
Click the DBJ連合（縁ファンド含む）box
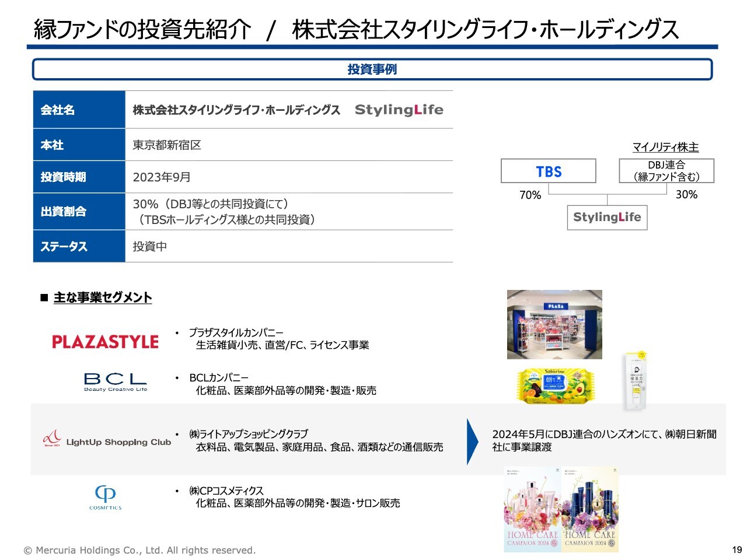click(x=666, y=171)
